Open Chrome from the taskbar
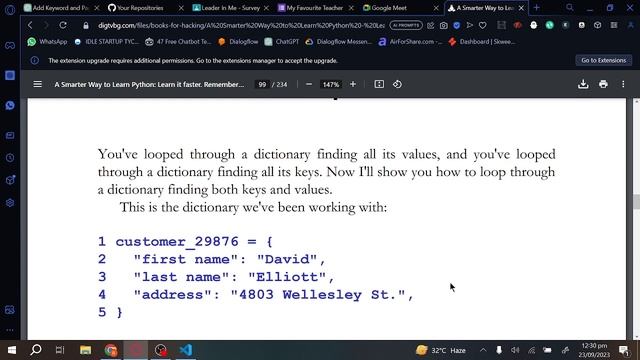 [111, 350]
